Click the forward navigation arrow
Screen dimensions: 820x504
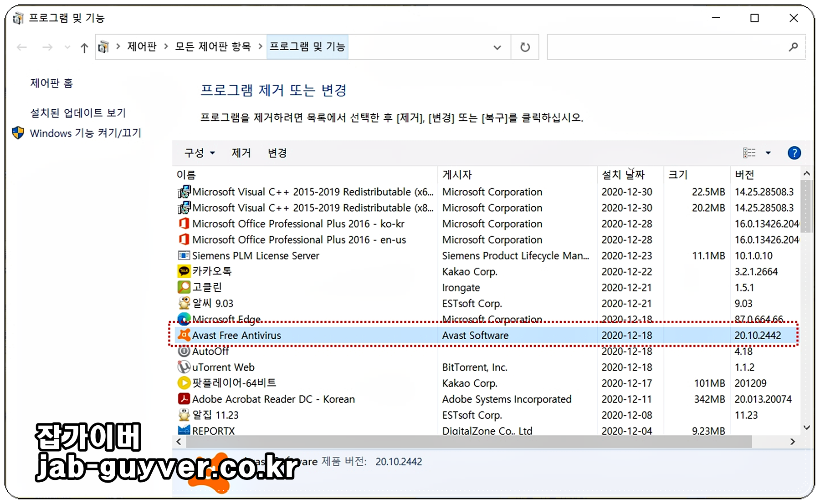pyautogui.click(x=47, y=47)
